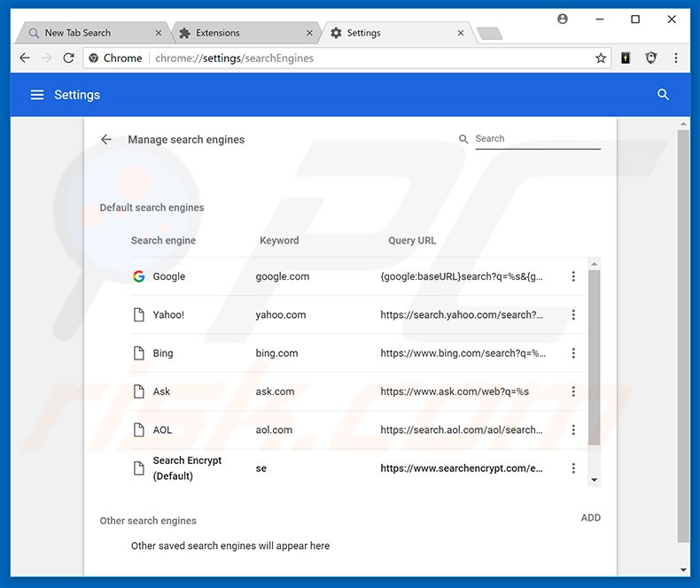The image size is (700, 588).
Task: Reload the current page
Action: (68, 58)
